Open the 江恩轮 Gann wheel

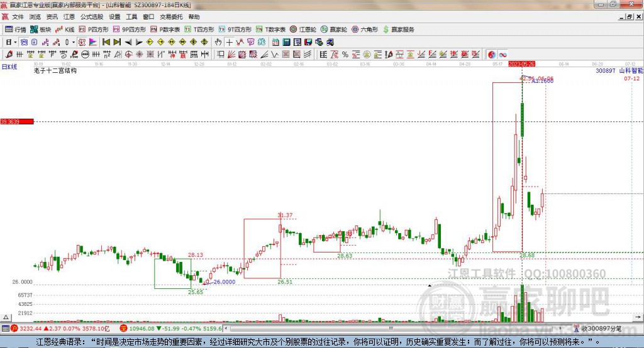coord(303,30)
